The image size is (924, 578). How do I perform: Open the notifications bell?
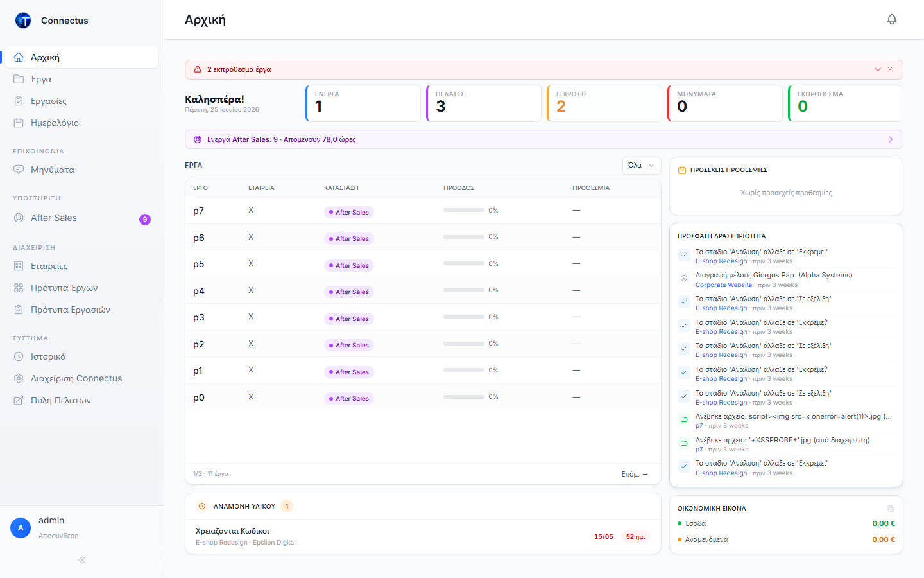click(x=891, y=19)
